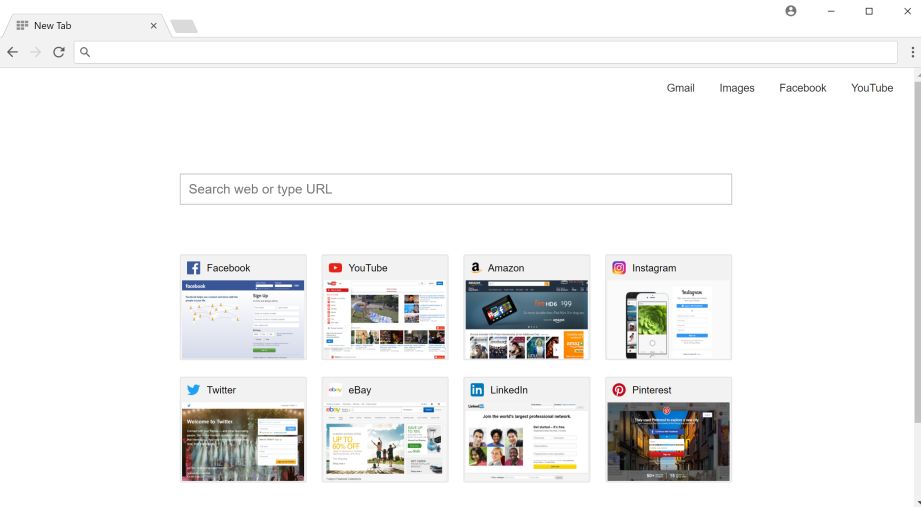The image size is (921, 507).
Task: Click the Amazon logo icon on tile
Action: pyautogui.click(x=475, y=268)
